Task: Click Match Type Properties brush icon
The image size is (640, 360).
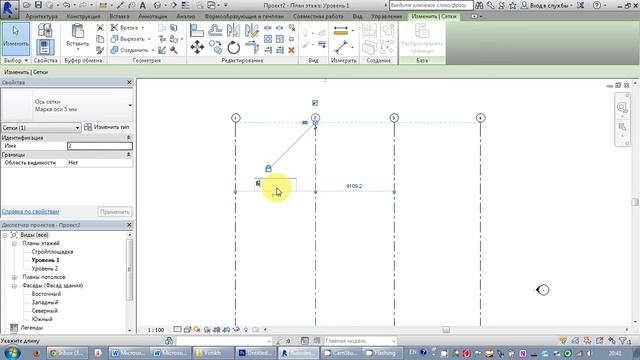Action: tap(100, 50)
